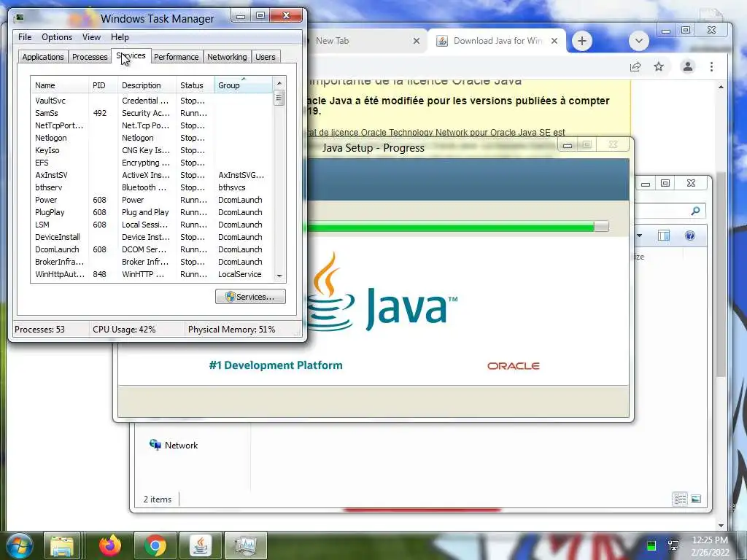
Task: Close the New Tab tab
Action: 417,41
